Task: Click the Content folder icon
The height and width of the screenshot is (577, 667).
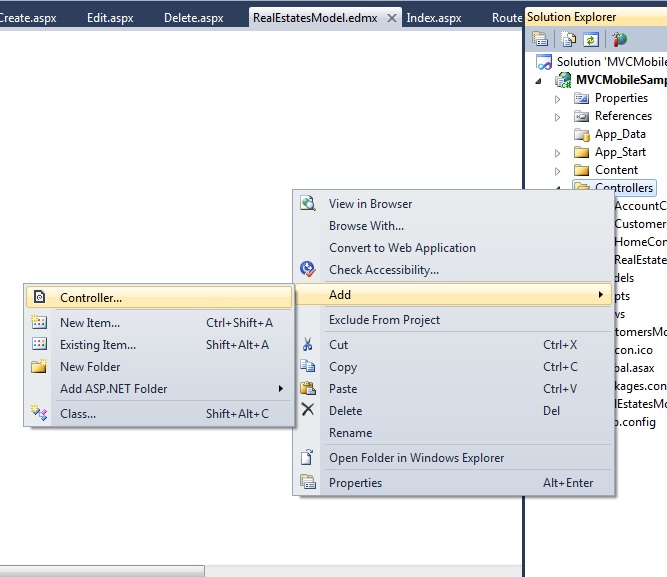Action: coord(581,170)
